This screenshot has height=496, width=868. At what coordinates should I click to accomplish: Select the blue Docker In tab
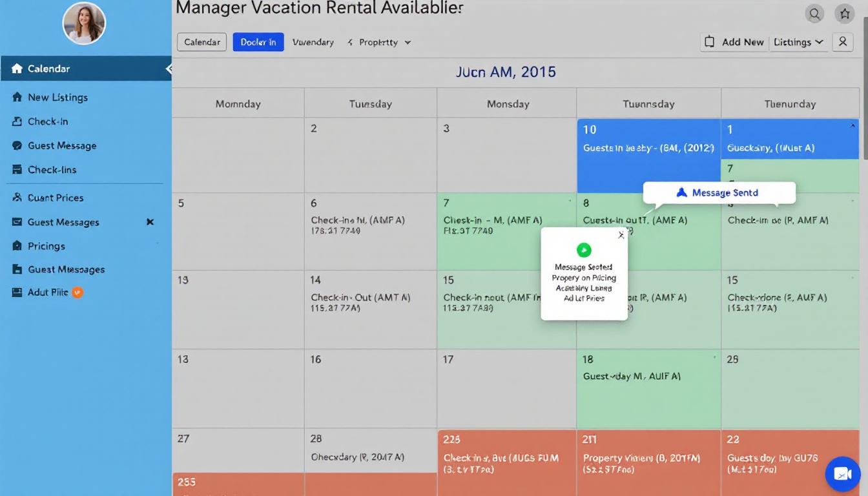click(258, 41)
